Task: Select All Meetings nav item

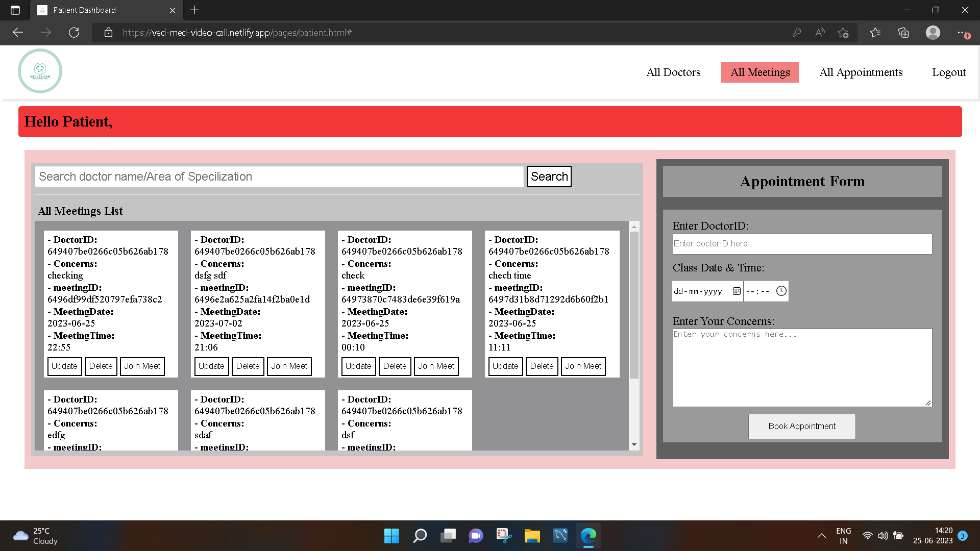Action: [760, 72]
